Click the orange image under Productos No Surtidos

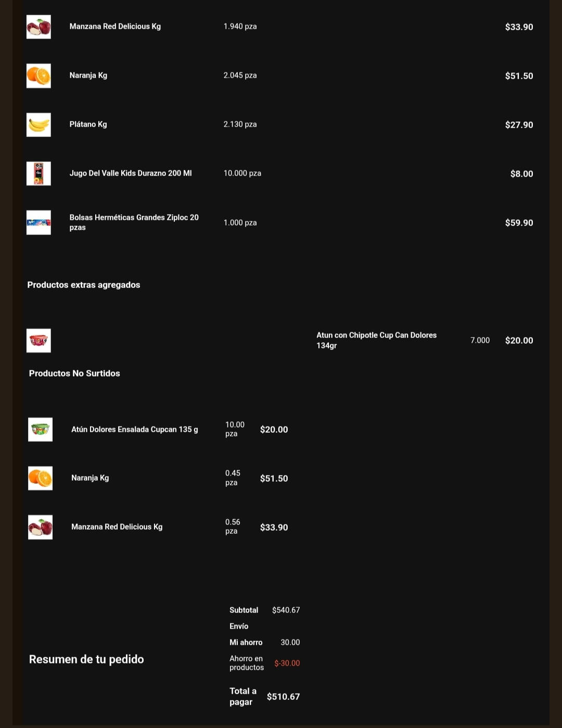40,478
